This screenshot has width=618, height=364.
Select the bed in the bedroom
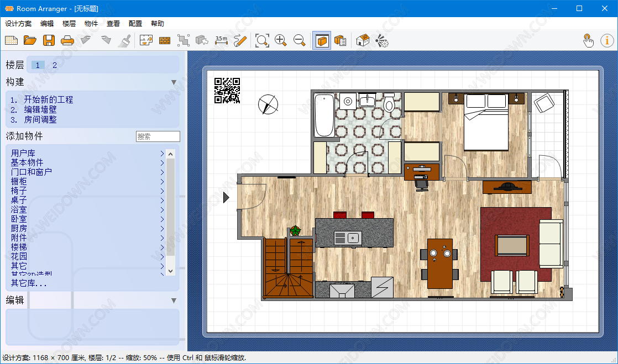tap(486, 122)
